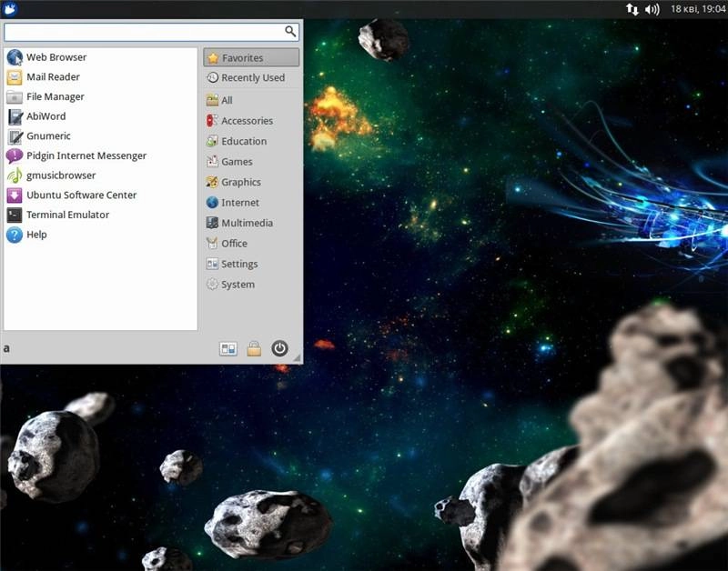Open the Whisker menu mouse icon
Screen dimensions: 728x571
[x=10, y=8]
